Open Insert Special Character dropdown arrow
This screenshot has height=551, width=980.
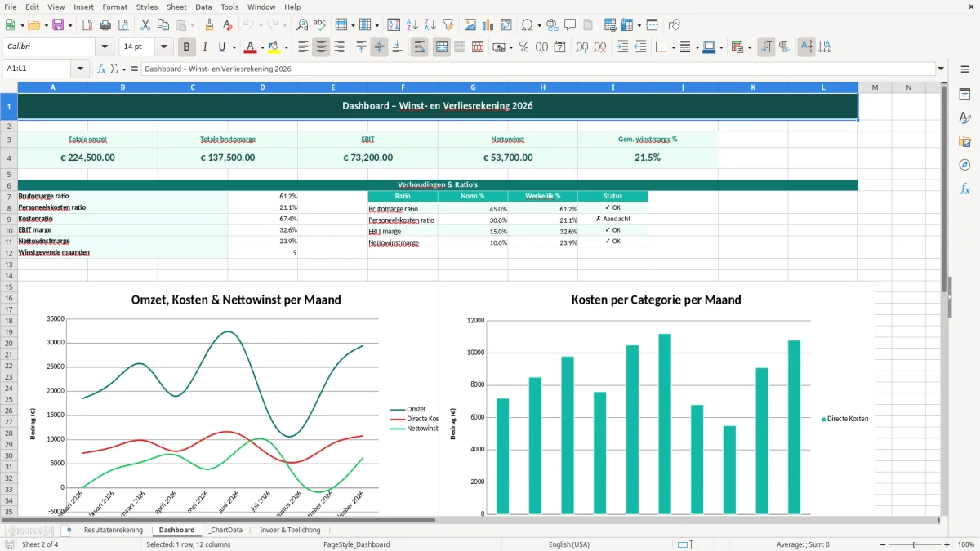[x=538, y=25]
